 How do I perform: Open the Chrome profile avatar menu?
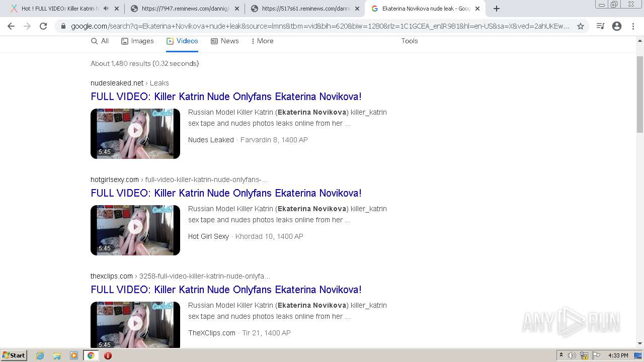[617, 26]
